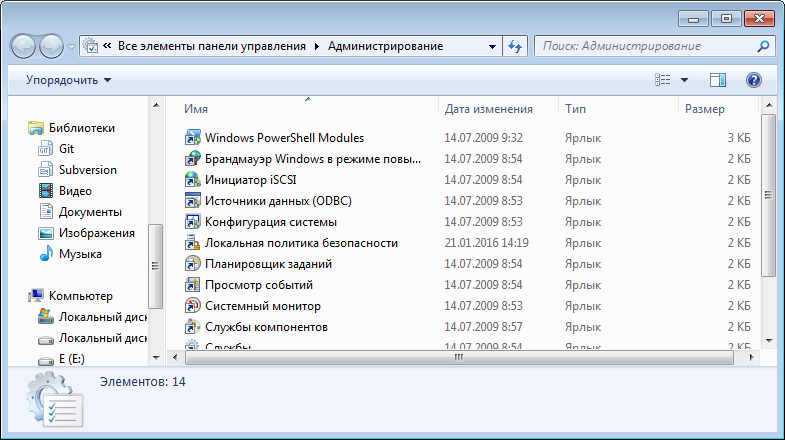The image size is (785, 440).
Task: Click the Back navigation arrow
Action: point(23,47)
